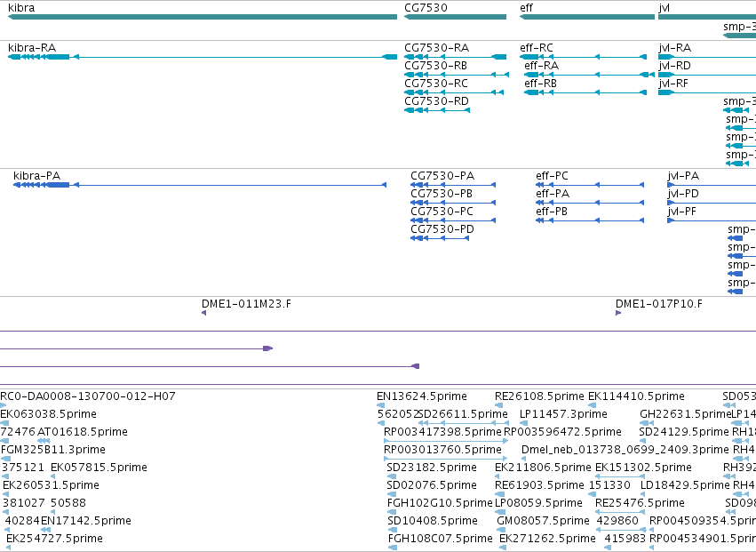The image size is (756, 552).
Task: Open EST LP11457.3prime
Action: pyautogui.click(x=563, y=414)
